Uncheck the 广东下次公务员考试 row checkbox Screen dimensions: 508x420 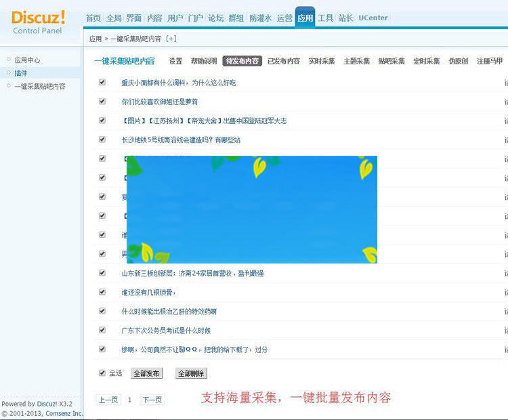click(x=102, y=330)
